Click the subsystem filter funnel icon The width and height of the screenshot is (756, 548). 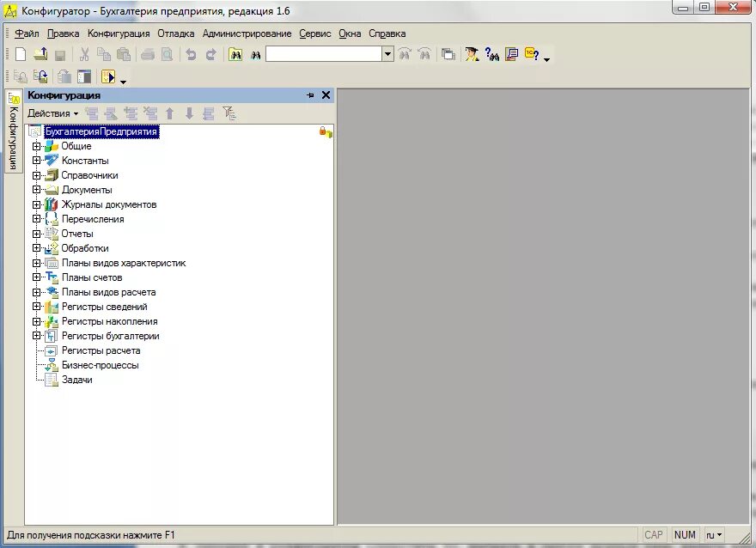[x=229, y=113]
